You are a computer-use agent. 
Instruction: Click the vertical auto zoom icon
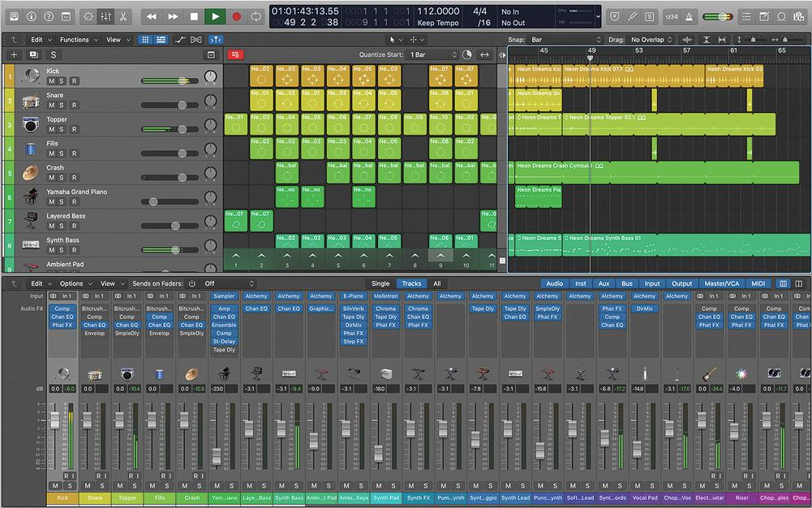click(x=707, y=39)
